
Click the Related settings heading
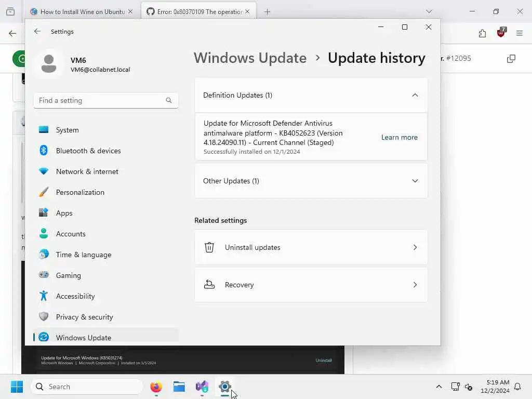click(x=220, y=220)
